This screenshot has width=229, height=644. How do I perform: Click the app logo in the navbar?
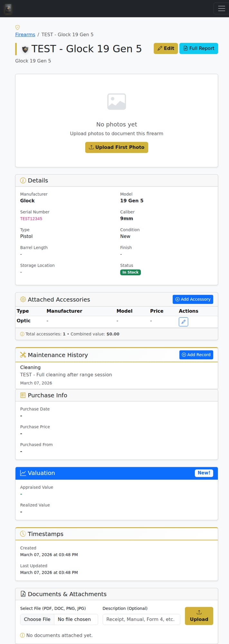pyautogui.click(x=8, y=9)
